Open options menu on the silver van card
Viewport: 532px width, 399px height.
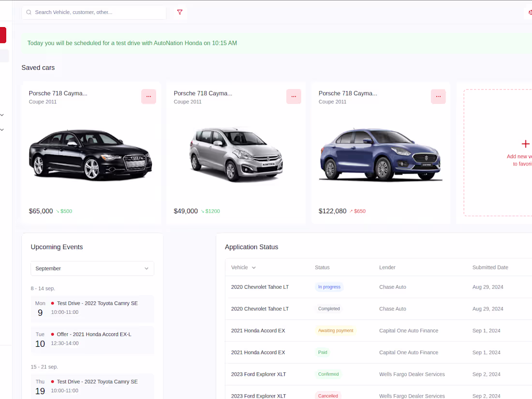294,96
